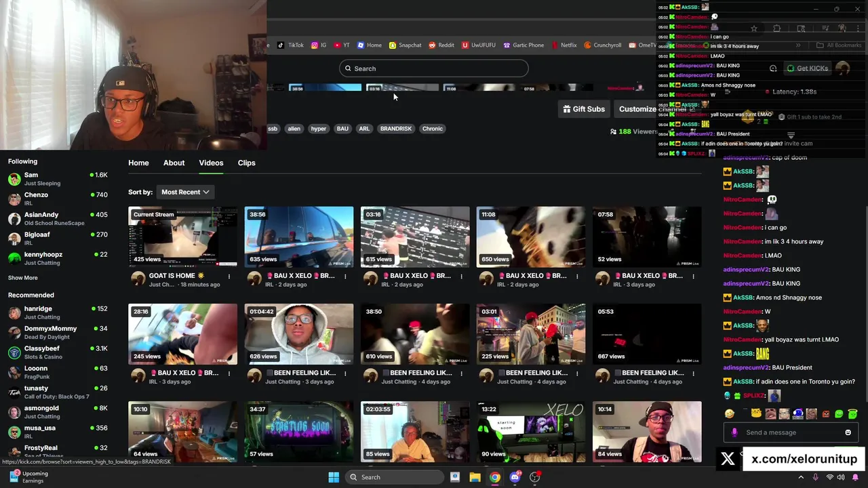This screenshot has width=868, height=488.
Task: Click the Send a message chat input
Action: coord(790,432)
